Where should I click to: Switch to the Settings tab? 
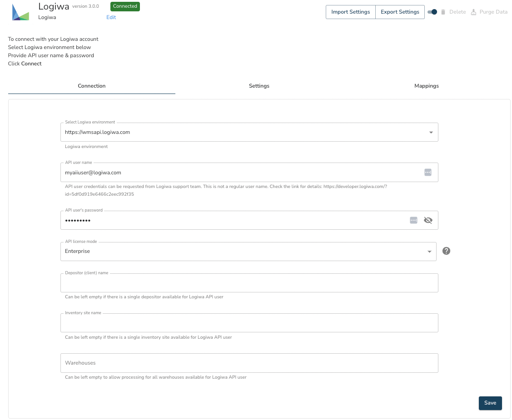point(259,86)
